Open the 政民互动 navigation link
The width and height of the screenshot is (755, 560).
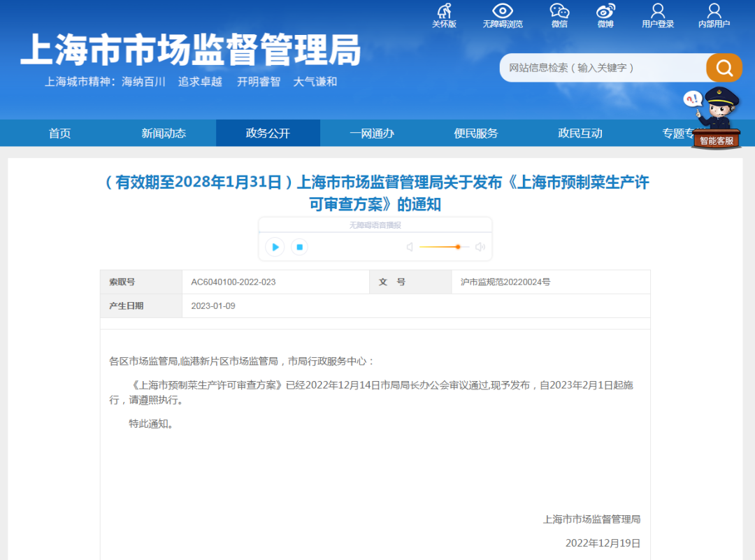coord(580,133)
